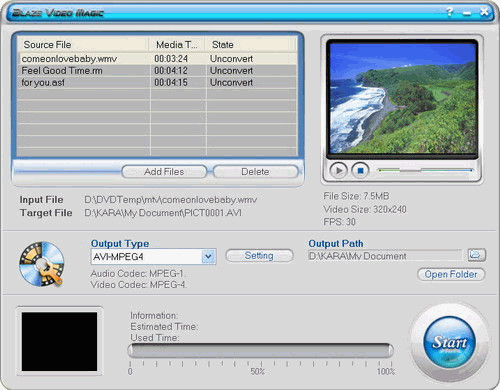Play the preview video
The height and width of the screenshot is (390, 500).
tap(338, 170)
